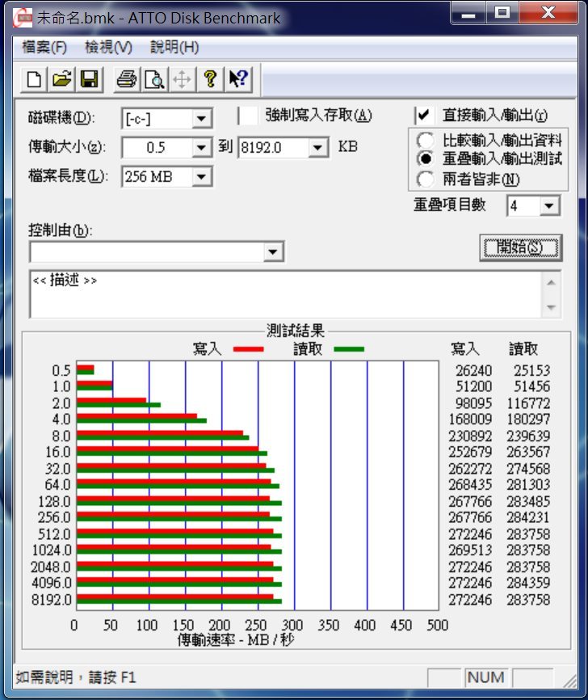
Task: Click the write value 269513
Action: click(470, 550)
